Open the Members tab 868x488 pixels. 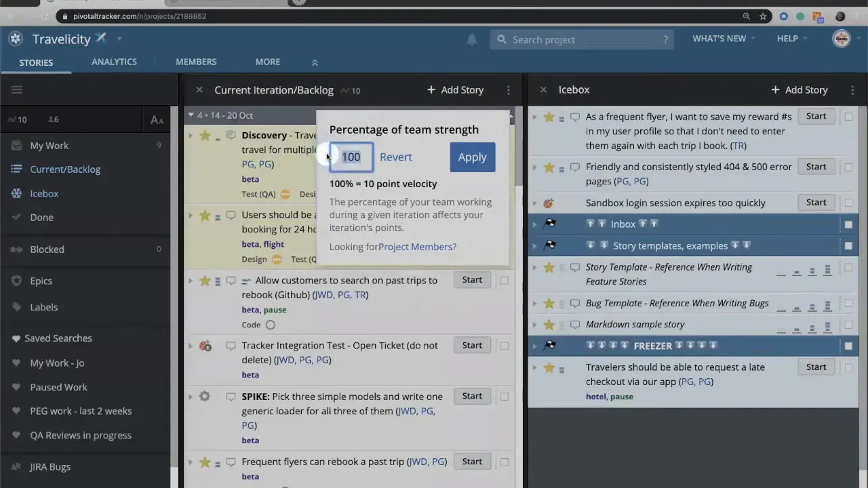point(196,62)
